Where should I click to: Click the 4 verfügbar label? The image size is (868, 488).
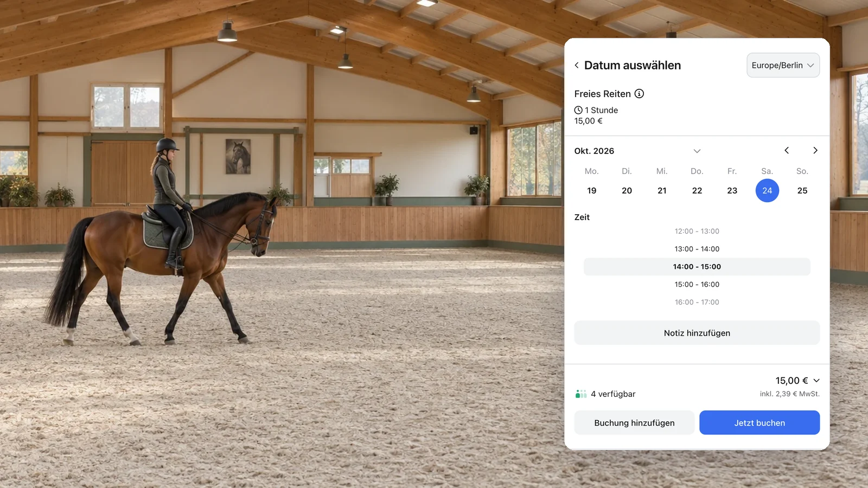(x=613, y=394)
